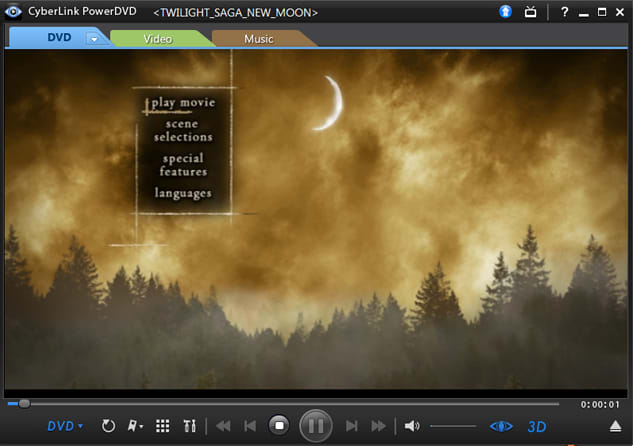Click the elapsed time display 0:00:01
633x446 pixels.
coord(600,404)
